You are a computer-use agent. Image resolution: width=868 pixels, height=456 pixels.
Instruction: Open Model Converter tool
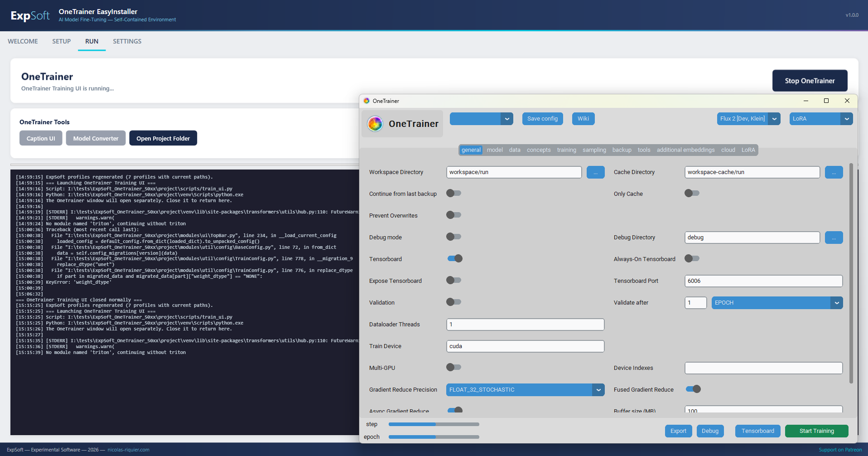point(96,138)
